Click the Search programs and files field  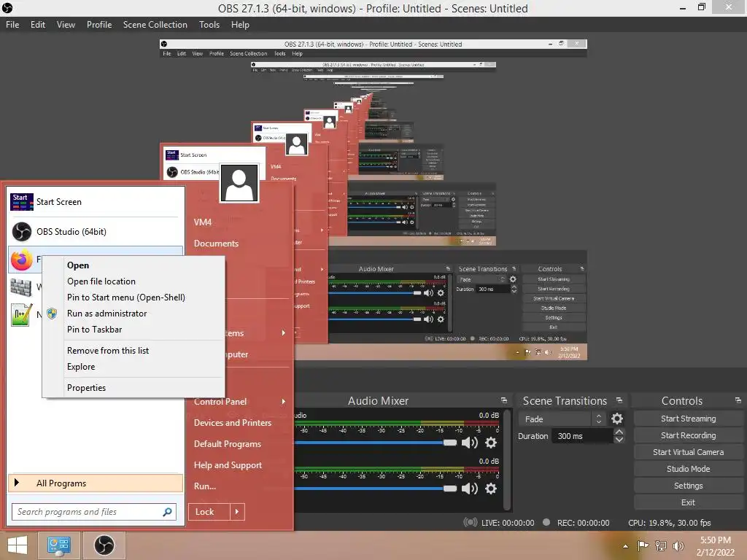[94, 512]
